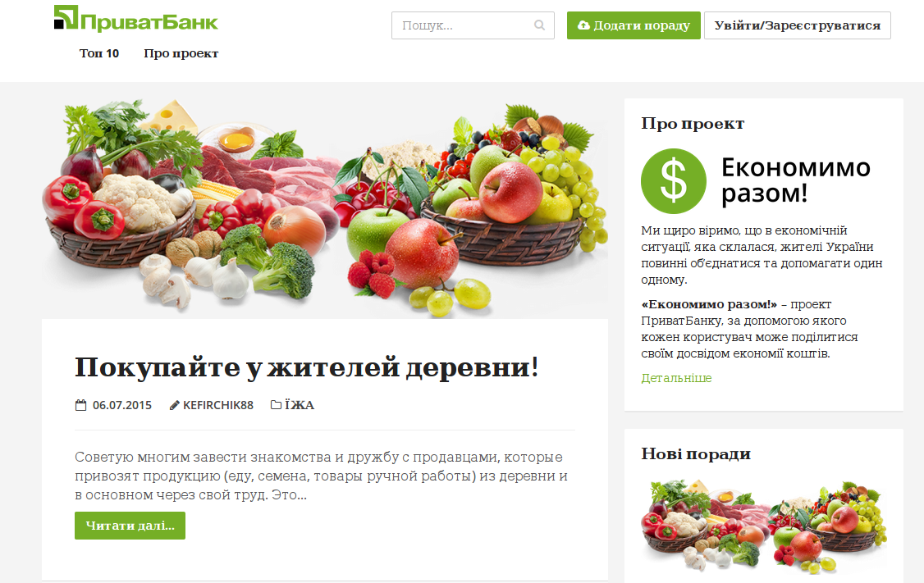Click the cloud upload icon on Додати пораду
This screenshot has width=924, height=583.
pos(583,25)
